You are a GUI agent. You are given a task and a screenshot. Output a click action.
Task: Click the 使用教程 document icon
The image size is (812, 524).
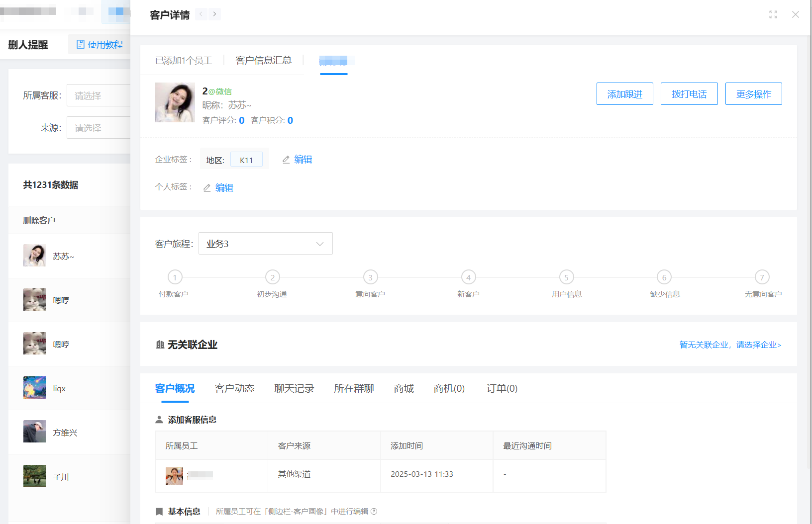tap(80, 45)
